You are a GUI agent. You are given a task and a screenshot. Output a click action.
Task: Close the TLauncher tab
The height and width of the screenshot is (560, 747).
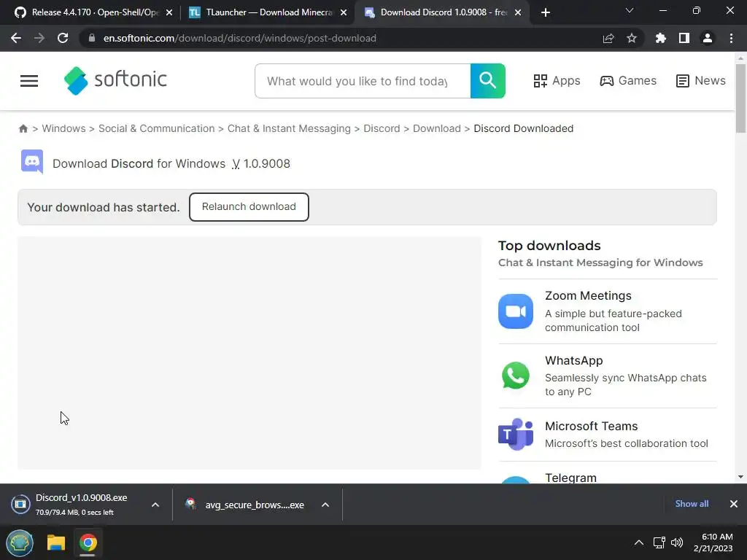(x=344, y=12)
